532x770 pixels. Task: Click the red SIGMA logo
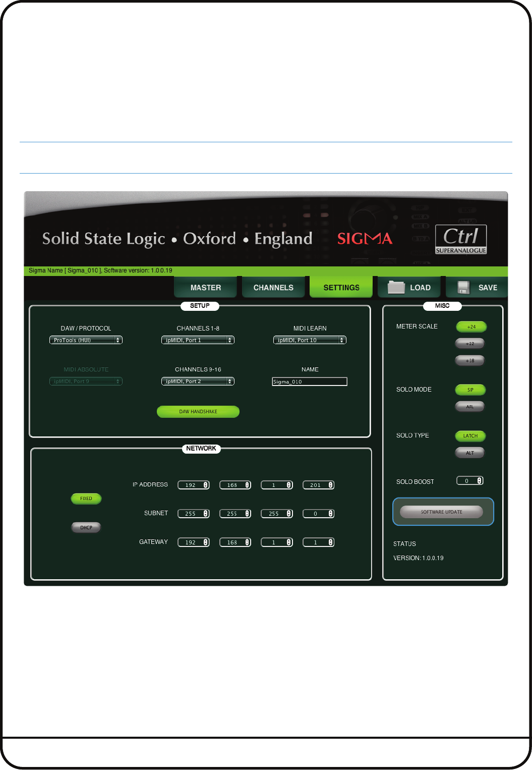pos(365,239)
